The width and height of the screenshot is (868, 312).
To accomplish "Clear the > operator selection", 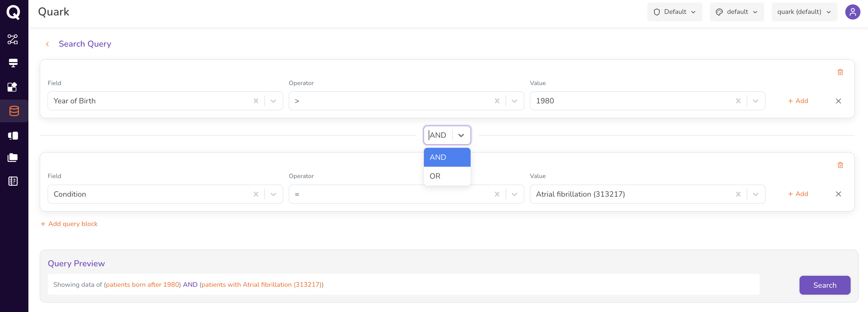I will pyautogui.click(x=497, y=101).
